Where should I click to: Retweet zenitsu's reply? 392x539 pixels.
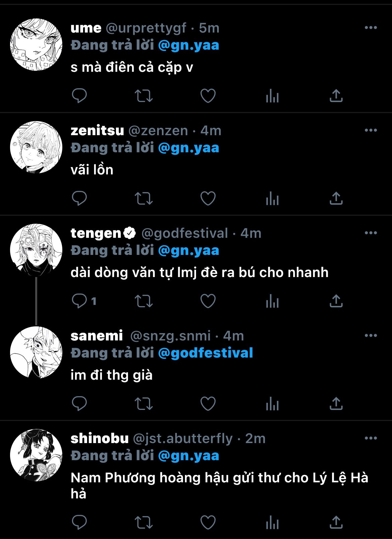click(144, 199)
